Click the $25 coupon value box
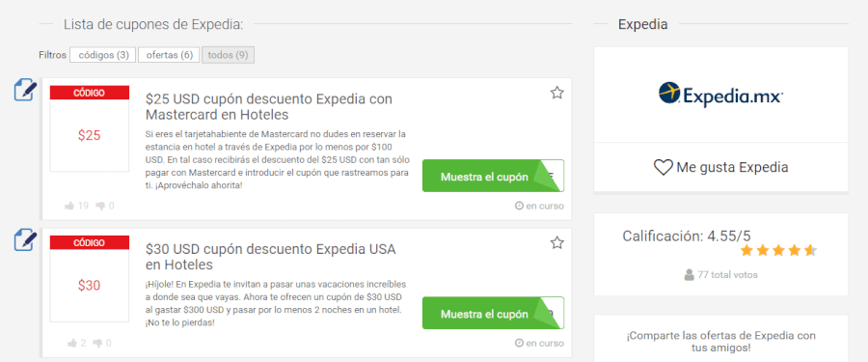Screen dimensions: 868x362 click(89, 135)
